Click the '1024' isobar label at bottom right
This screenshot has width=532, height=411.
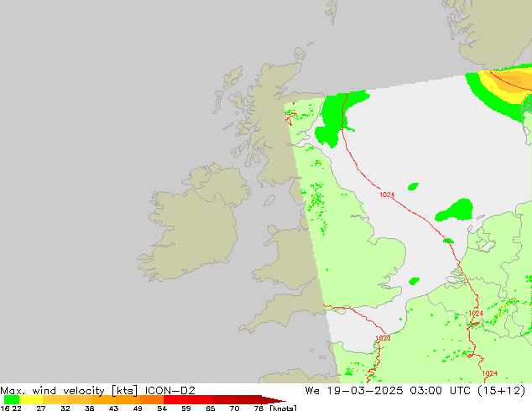(489, 373)
